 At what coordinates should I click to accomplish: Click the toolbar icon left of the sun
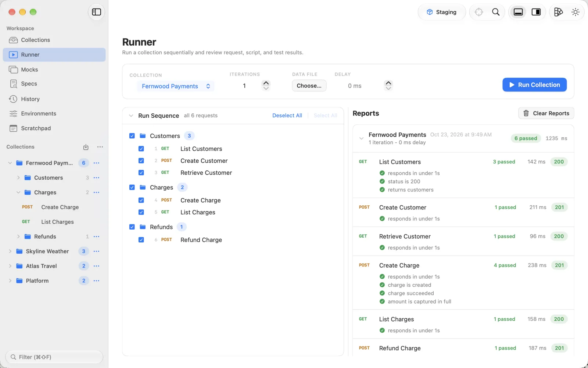pos(558,12)
